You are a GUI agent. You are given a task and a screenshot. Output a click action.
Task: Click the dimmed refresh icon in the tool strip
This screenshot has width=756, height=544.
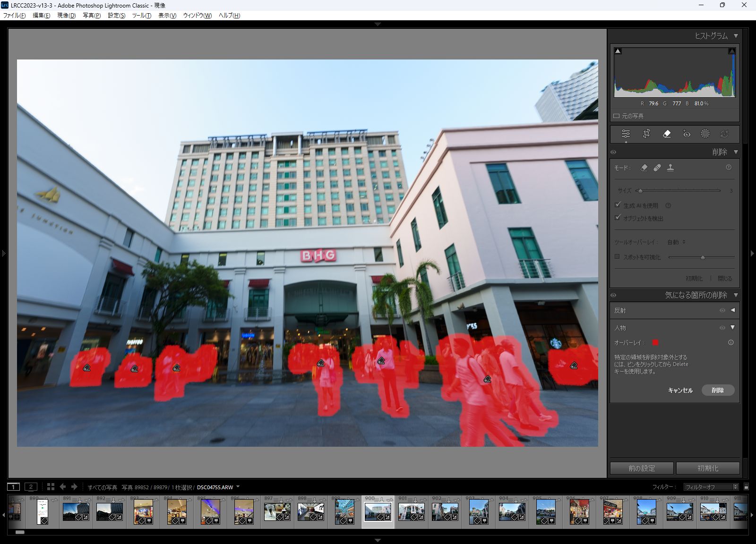click(724, 134)
